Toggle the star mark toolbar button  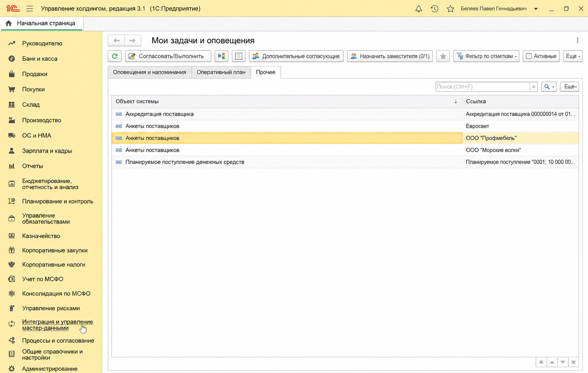tap(443, 56)
